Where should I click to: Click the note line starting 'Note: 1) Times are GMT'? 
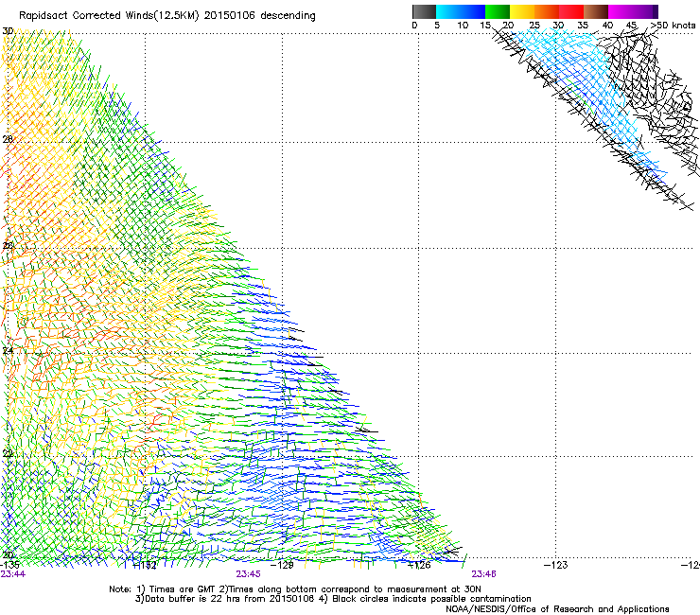coord(295,589)
